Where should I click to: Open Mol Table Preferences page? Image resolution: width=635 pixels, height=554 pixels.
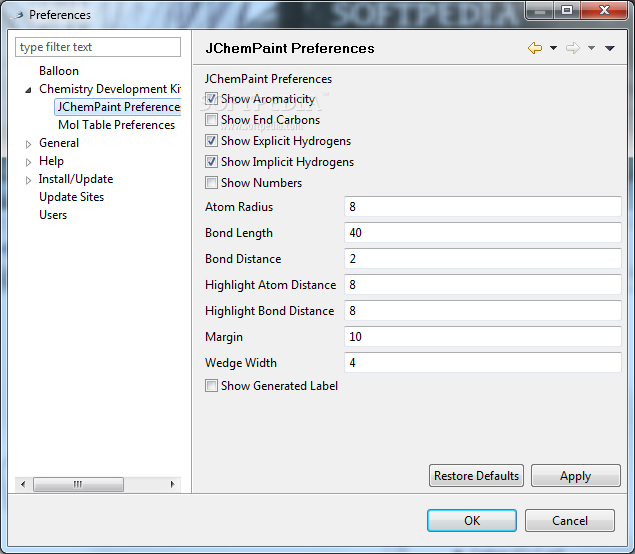(x=117, y=125)
